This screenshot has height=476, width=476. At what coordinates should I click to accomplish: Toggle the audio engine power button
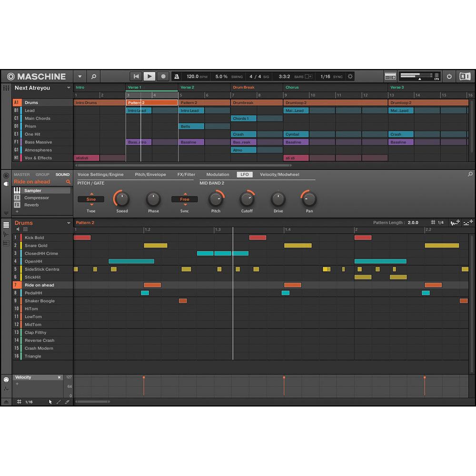coord(449,76)
